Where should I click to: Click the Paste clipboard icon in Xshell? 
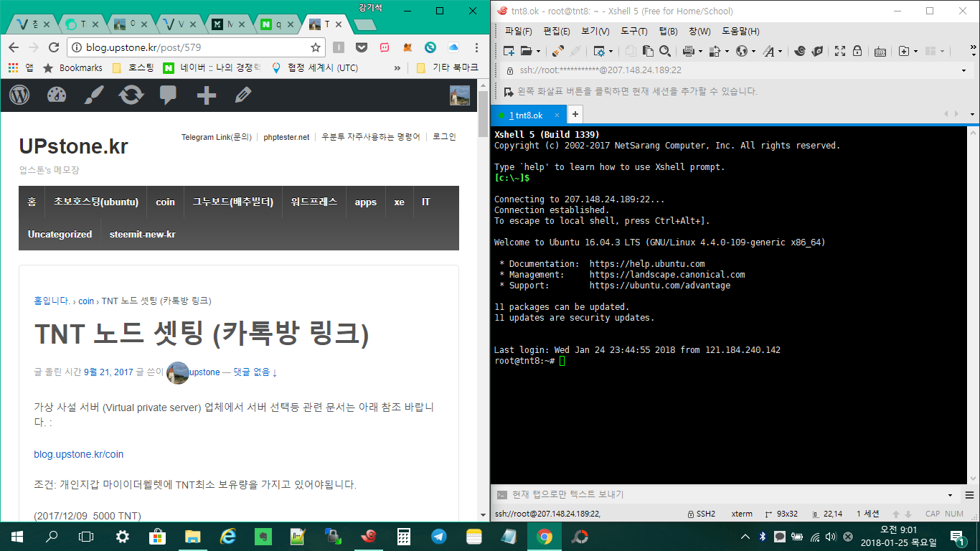(x=648, y=51)
